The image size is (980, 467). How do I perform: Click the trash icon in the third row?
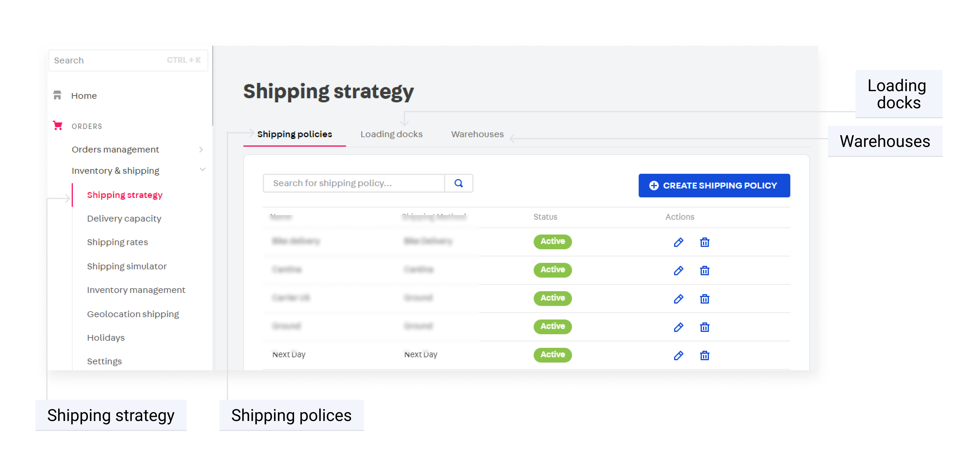[x=704, y=299]
